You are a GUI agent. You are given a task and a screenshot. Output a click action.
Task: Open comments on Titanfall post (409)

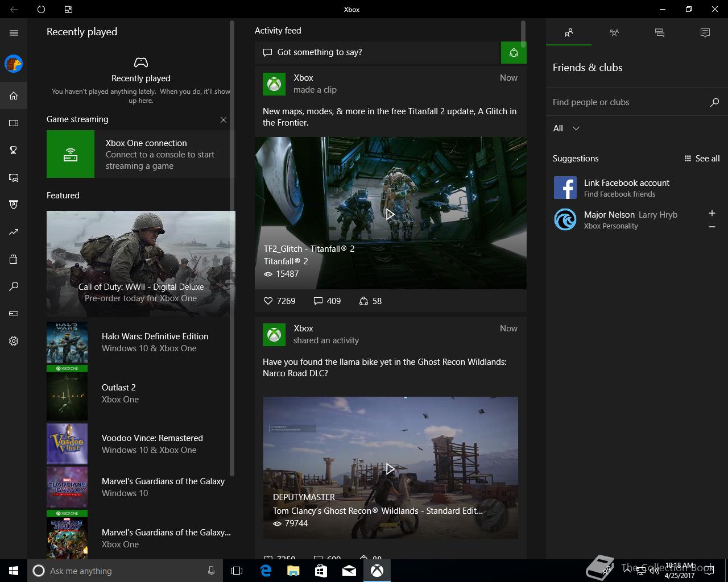coord(327,301)
